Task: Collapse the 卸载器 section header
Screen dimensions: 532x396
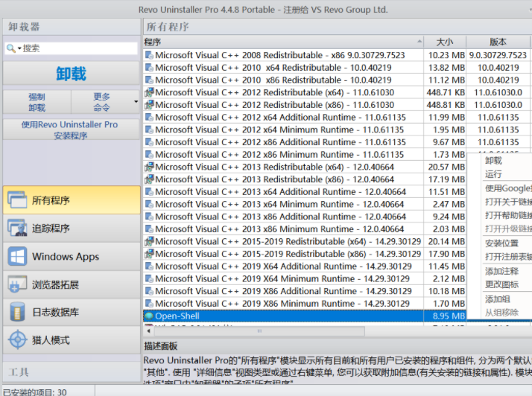Action: click(x=72, y=27)
